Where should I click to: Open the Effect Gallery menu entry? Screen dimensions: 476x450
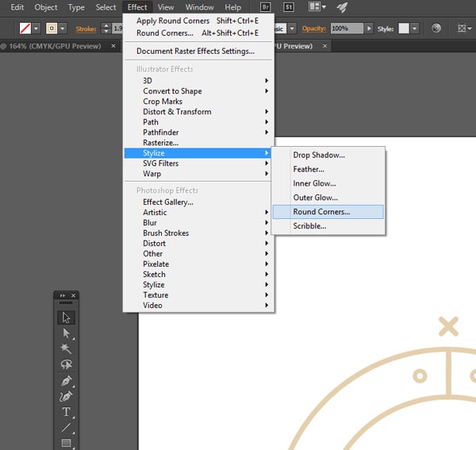coord(168,202)
